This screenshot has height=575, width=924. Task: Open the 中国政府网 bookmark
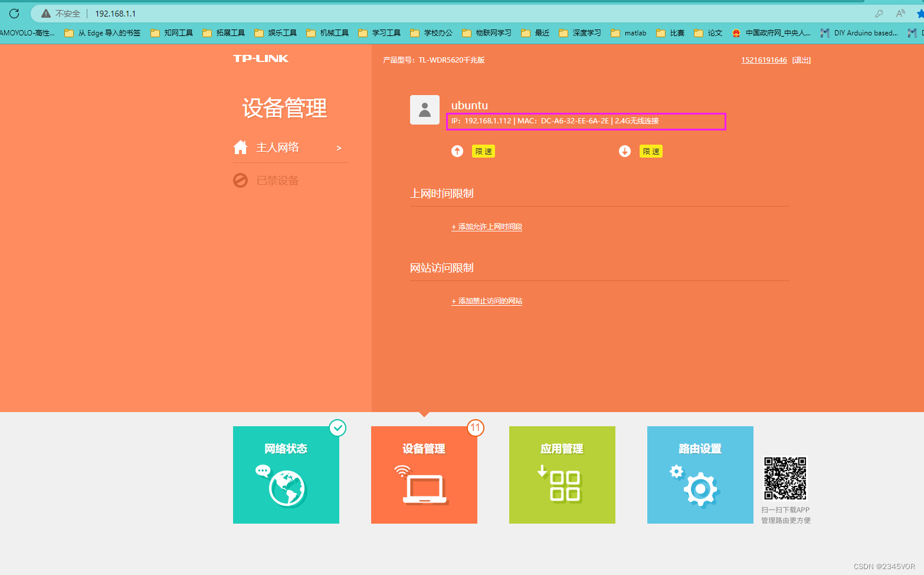(771, 33)
